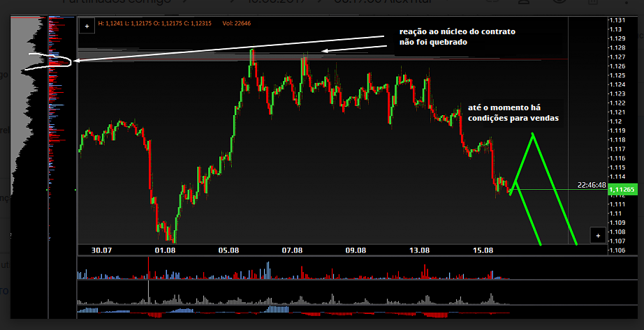Click the countdown timer 22:46:48
This screenshot has height=330, width=644.
click(x=591, y=186)
